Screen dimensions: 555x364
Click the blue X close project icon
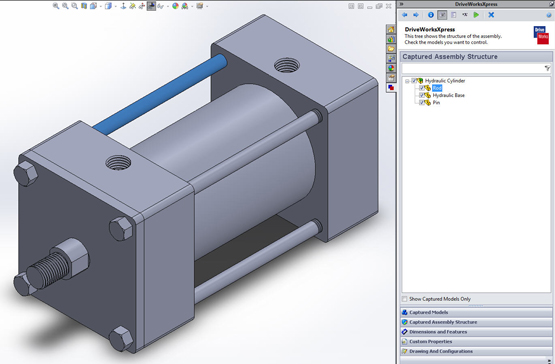coord(491,15)
